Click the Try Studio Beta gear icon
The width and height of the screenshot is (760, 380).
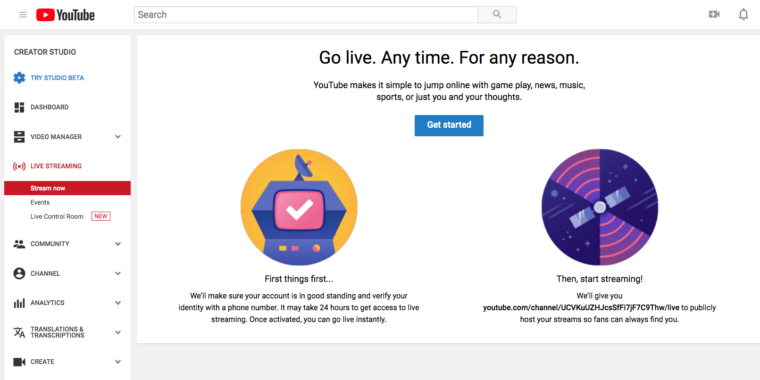(x=19, y=78)
